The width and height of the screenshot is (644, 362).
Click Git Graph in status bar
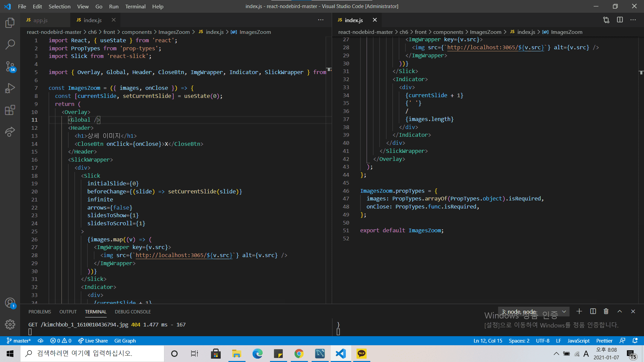pyautogui.click(x=125, y=341)
